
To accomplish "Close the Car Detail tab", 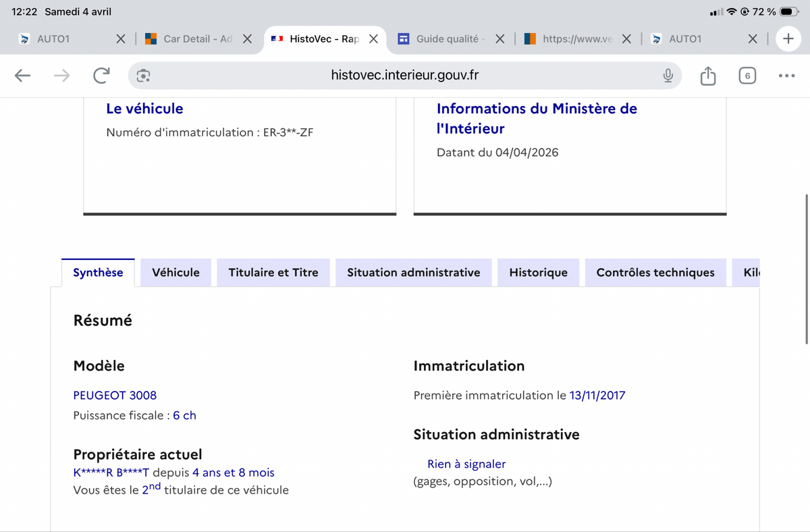I will coord(247,38).
